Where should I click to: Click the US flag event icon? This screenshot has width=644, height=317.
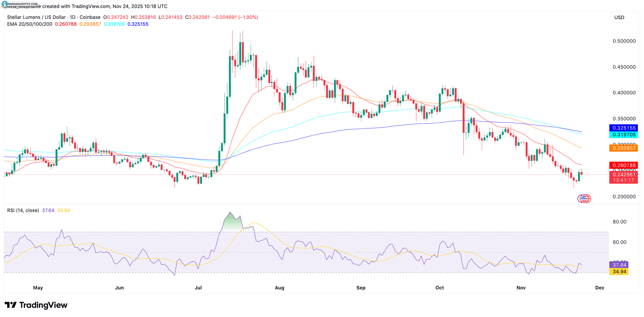coord(584,198)
